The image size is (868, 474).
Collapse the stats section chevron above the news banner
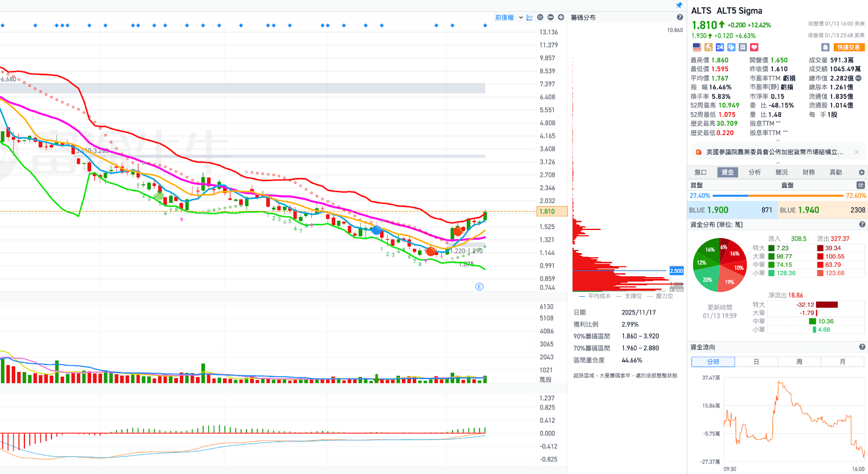click(778, 140)
